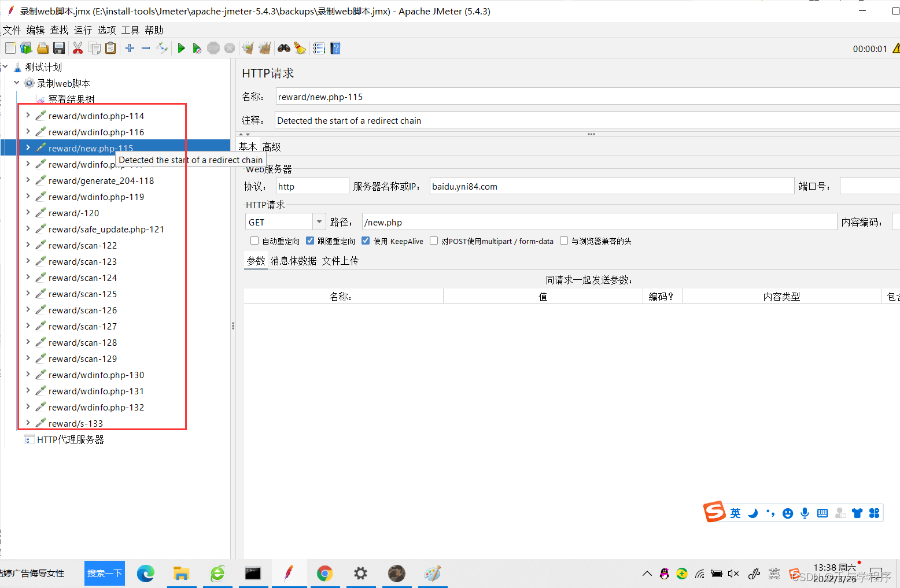900x588 pixels.
Task: Click the Open file folder icon
Action: coord(42,48)
